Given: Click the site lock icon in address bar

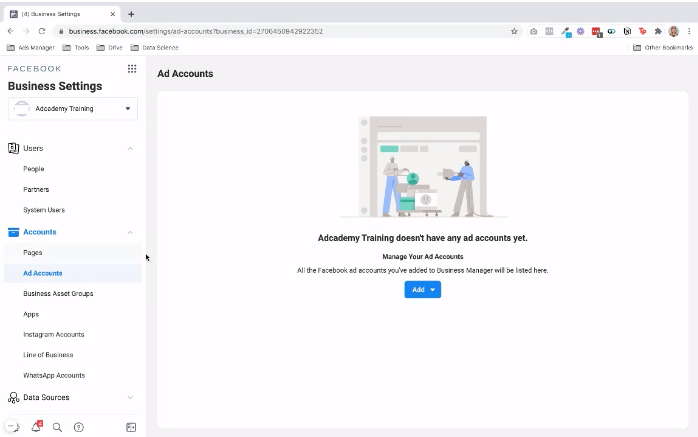Looking at the screenshot, I should 61,31.
